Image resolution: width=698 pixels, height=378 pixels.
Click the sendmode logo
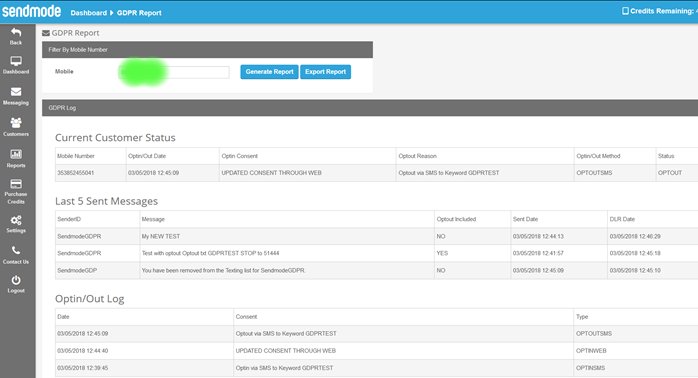point(31,11)
